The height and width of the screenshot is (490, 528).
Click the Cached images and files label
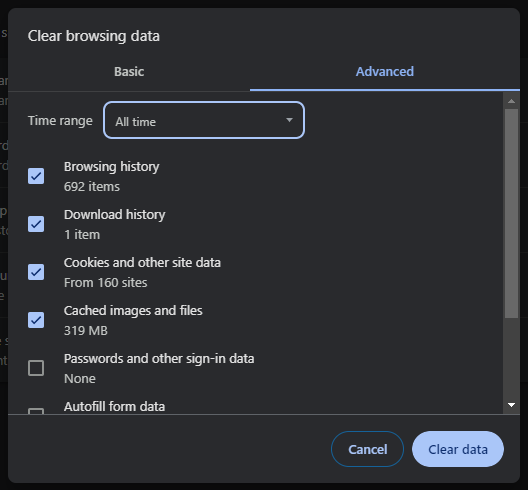pos(133,311)
